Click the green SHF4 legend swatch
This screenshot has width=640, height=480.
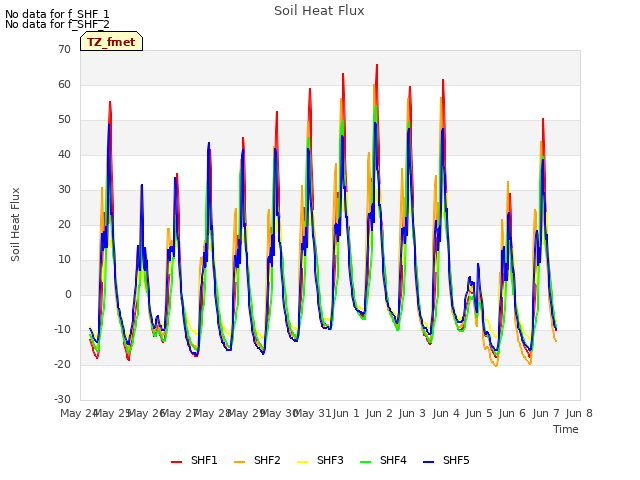(x=365, y=461)
